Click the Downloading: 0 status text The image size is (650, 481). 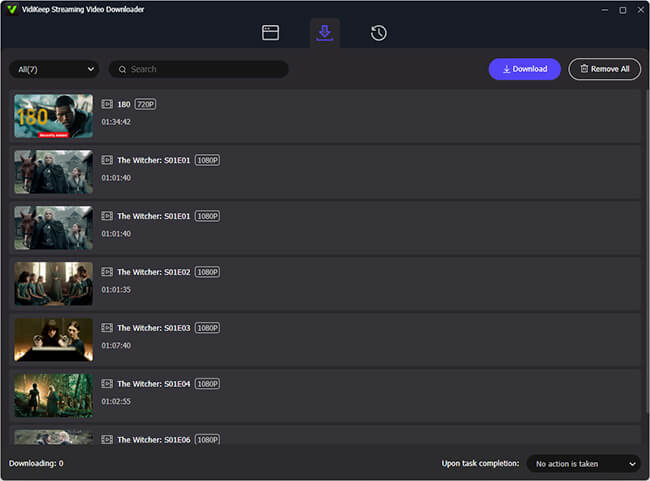click(36, 463)
